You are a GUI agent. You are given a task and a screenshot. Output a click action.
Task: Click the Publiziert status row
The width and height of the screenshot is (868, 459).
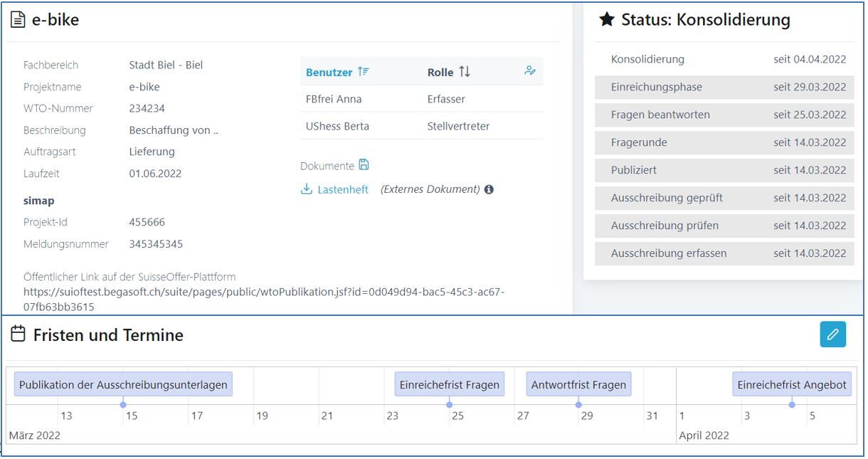click(x=724, y=170)
